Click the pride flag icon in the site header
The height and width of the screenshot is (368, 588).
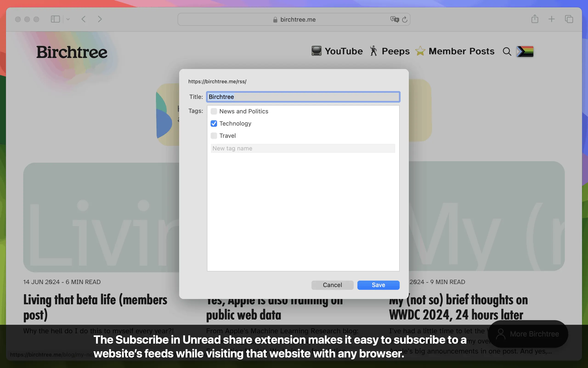click(x=525, y=51)
